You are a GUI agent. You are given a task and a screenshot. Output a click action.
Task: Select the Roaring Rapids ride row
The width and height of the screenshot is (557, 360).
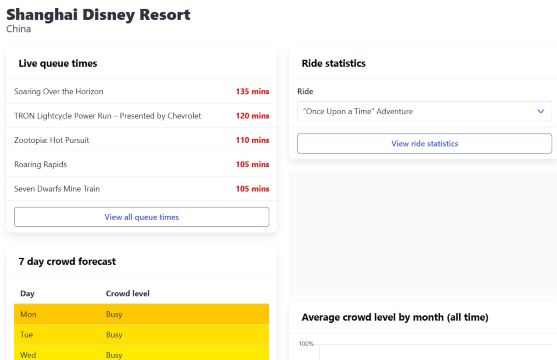141,164
